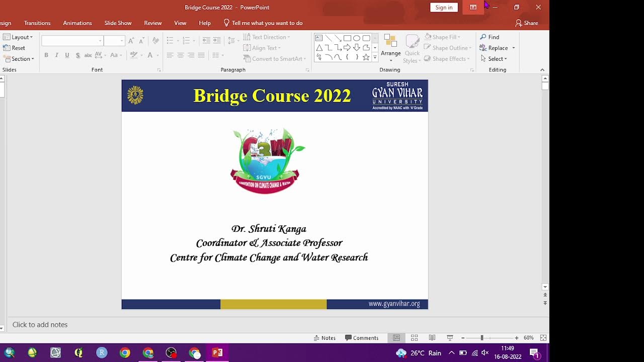
Task: Toggle Bold formatting in Font group
Action: tap(46, 55)
